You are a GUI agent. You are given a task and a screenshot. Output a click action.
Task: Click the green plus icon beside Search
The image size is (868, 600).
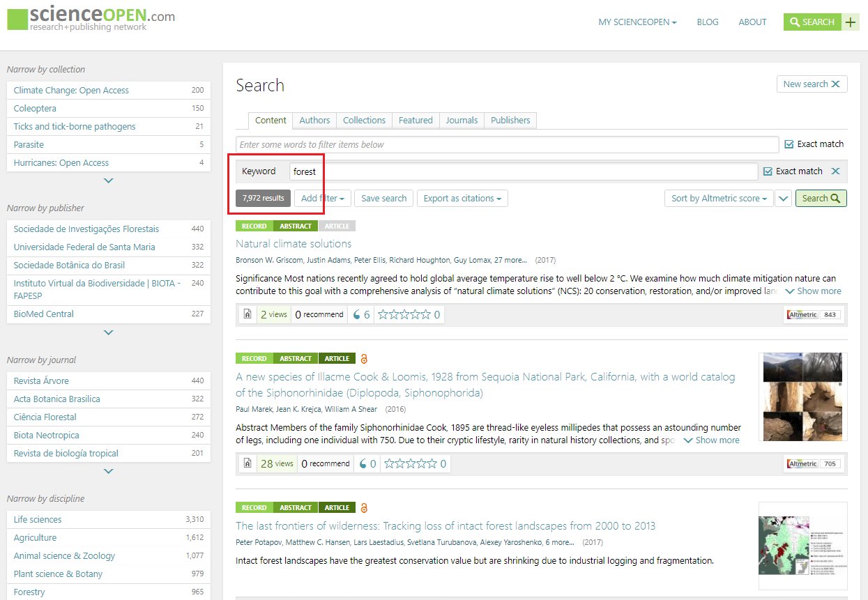tap(851, 22)
